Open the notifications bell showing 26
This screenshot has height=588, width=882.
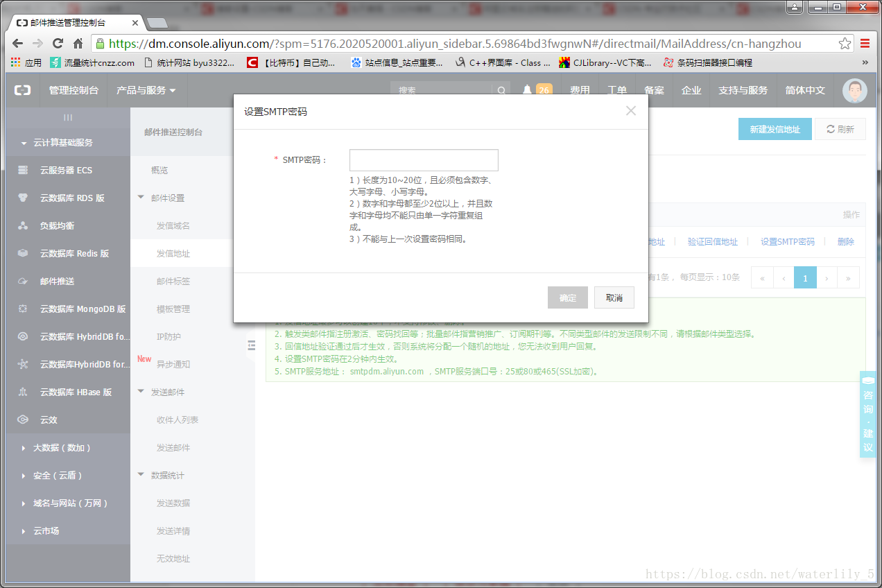(x=528, y=90)
